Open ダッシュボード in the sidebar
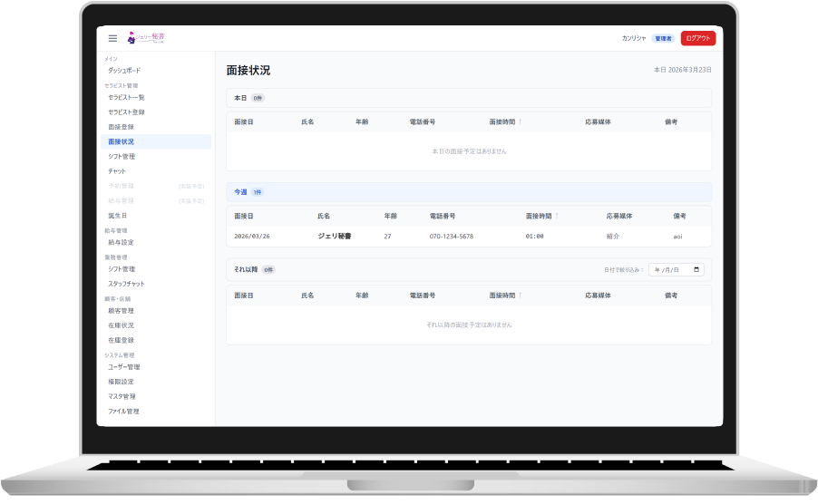Viewport: 818px width, 504px height. point(124,70)
